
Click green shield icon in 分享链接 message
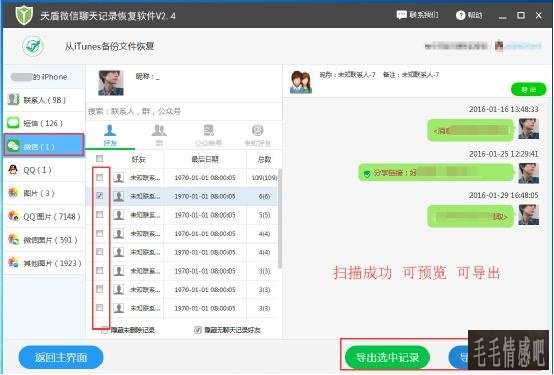[x=367, y=174]
